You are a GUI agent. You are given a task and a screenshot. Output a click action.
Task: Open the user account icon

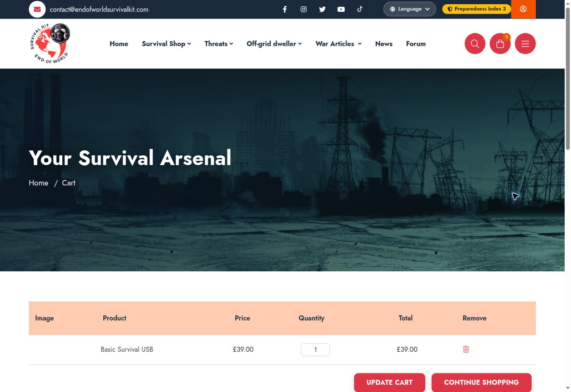click(524, 9)
